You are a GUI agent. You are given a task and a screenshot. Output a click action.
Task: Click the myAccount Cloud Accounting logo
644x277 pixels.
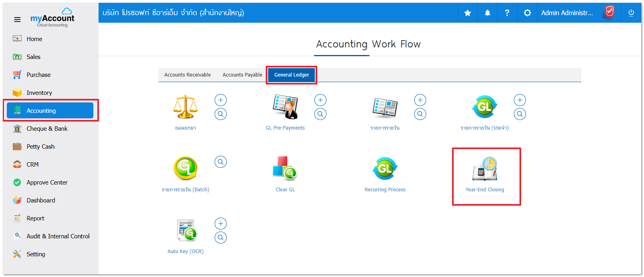[x=52, y=18]
